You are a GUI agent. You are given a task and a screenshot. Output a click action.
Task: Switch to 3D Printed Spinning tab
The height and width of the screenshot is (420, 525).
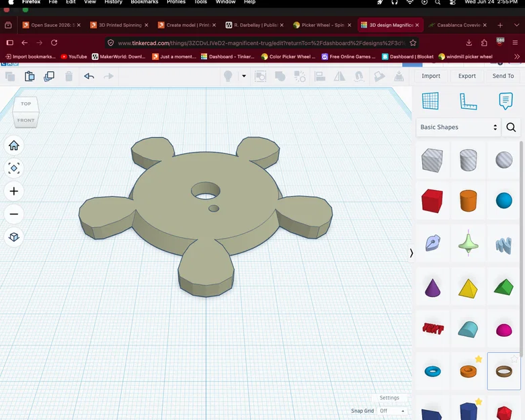coord(120,25)
